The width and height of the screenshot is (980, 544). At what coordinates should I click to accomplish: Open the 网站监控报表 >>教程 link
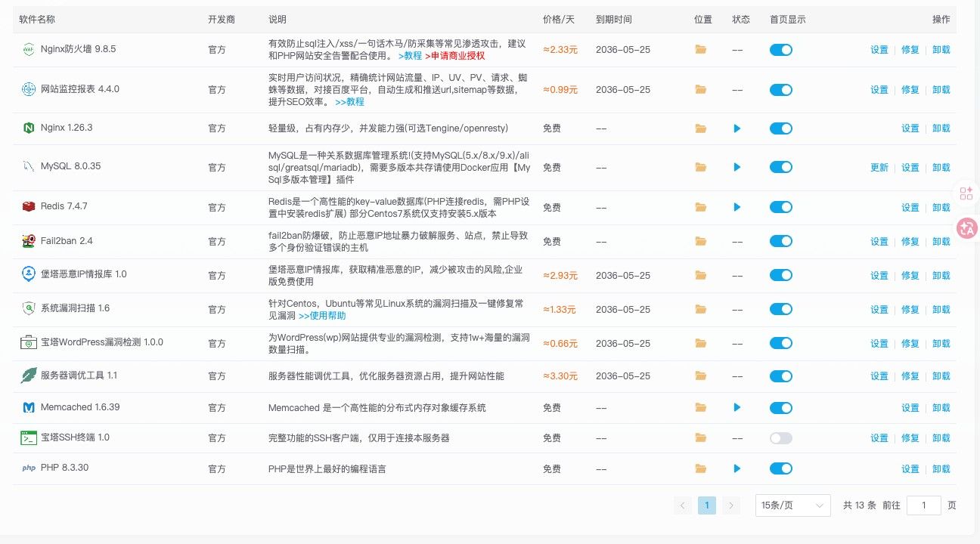coord(349,101)
